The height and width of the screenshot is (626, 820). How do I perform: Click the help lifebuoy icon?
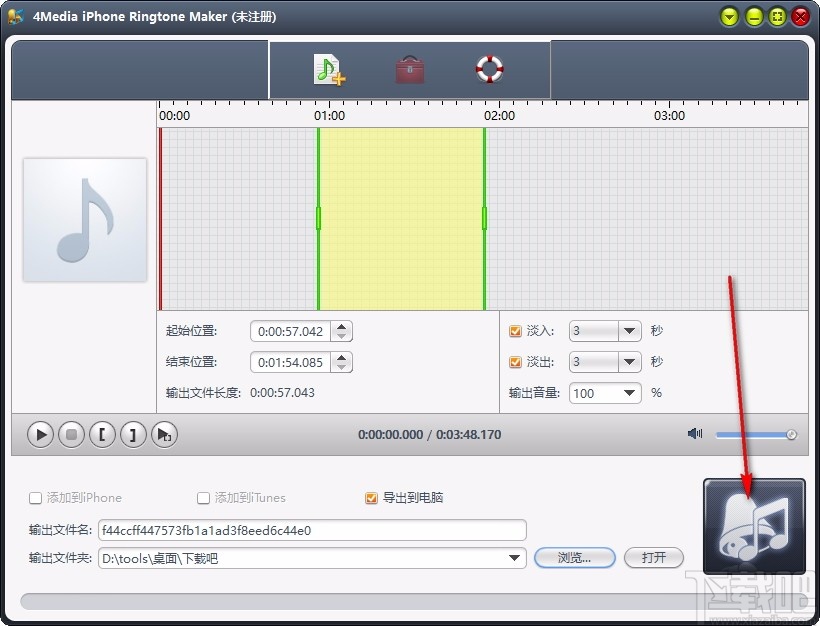pos(488,70)
